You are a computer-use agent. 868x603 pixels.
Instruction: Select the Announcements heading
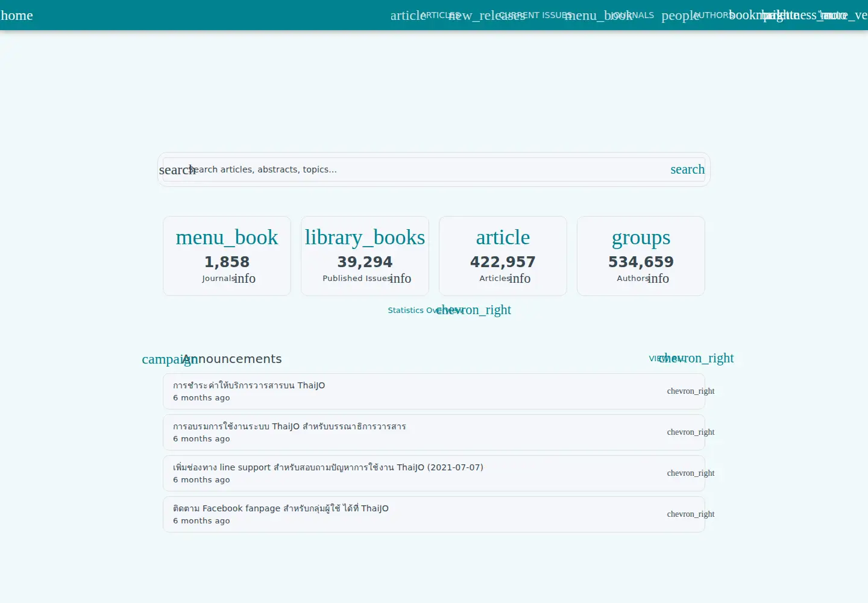[x=232, y=359]
